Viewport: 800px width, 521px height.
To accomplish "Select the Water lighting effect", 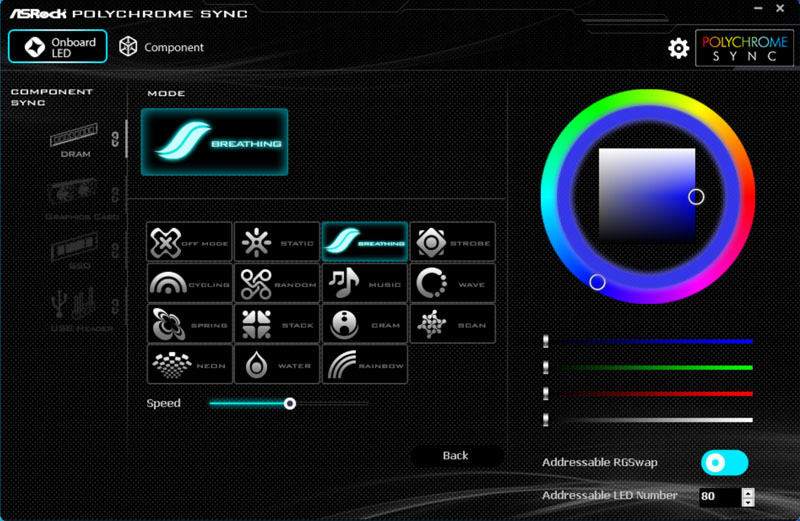I will point(277,364).
